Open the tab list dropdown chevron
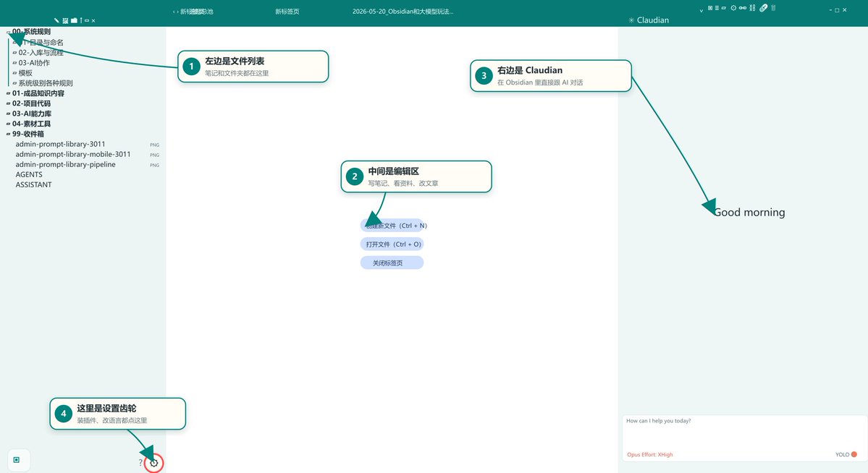 tap(701, 11)
